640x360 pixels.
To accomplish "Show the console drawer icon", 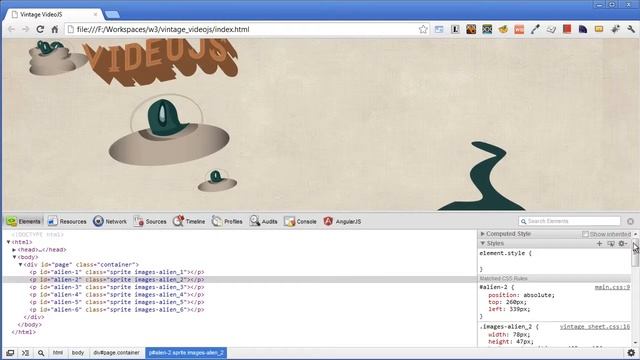I will click(25, 353).
